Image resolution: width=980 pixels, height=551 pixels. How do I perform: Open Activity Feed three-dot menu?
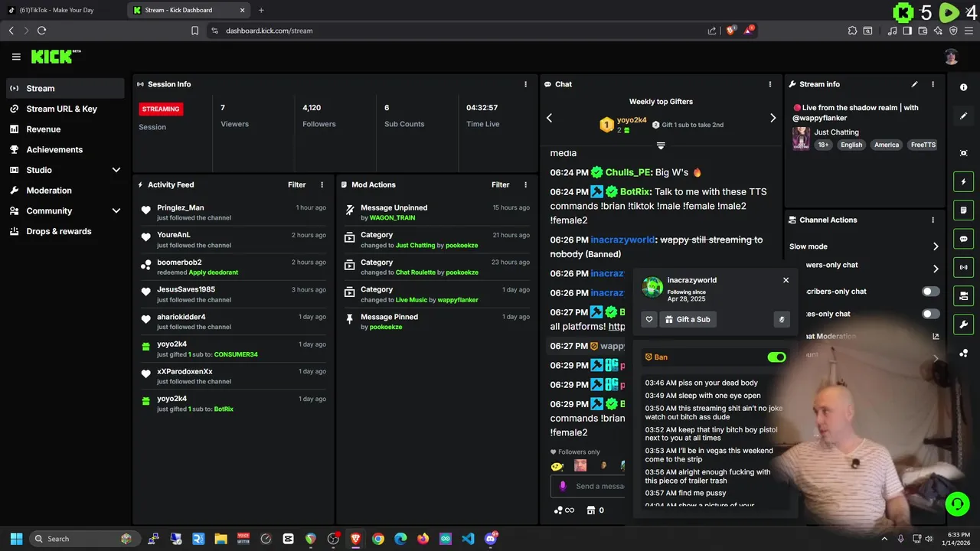pos(322,184)
